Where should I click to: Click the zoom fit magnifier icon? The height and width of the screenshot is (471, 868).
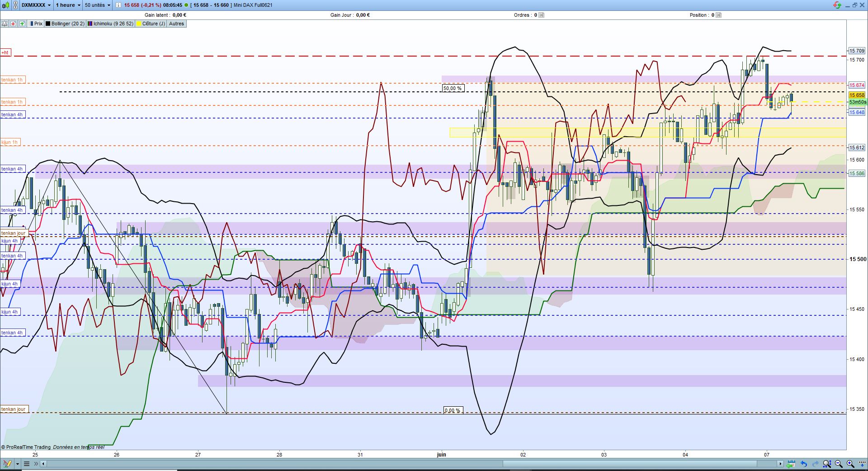click(827, 464)
